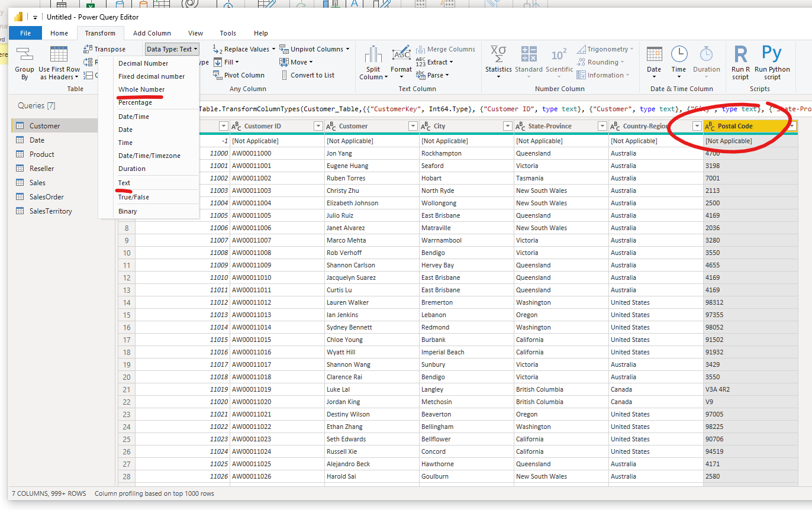812x510 pixels.
Task: Click the Time clock icon
Action: click(679, 55)
